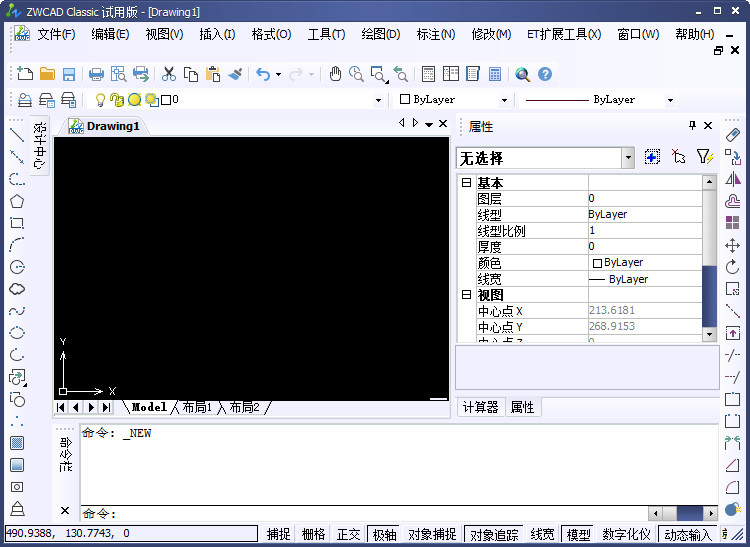Select the Arc drawing tool
The image size is (750, 547).
[17, 245]
